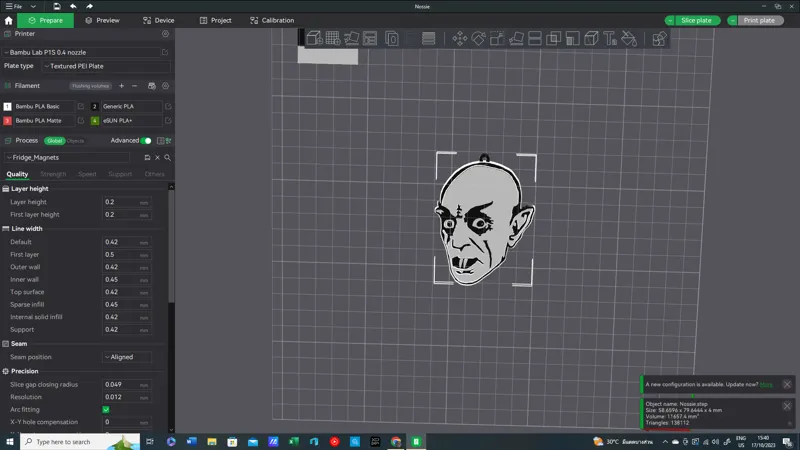Switch to the Preview tab

(x=102, y=20)
